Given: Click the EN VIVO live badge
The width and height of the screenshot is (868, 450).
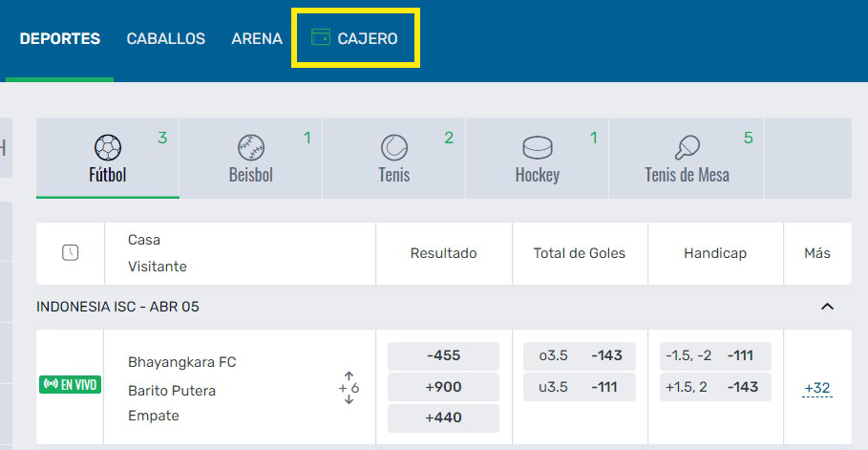Looking at the screenshot, I should coord(70,385).
